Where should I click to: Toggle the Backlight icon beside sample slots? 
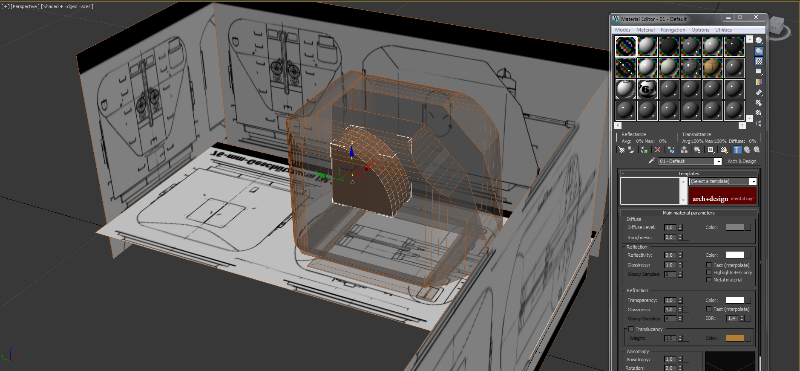pos(759,51)
